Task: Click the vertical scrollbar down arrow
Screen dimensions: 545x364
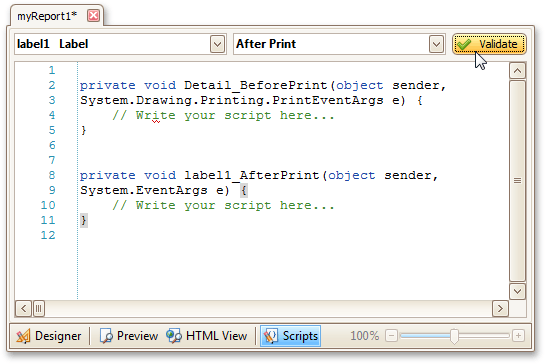Action: [517, 291]
